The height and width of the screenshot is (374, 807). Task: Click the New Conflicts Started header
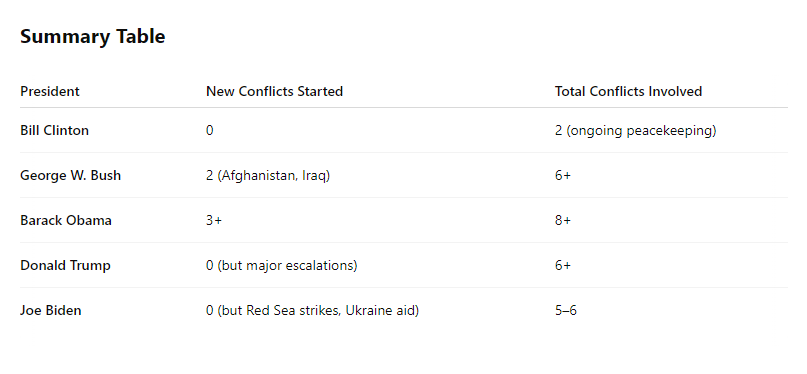(x=274, y=92)
